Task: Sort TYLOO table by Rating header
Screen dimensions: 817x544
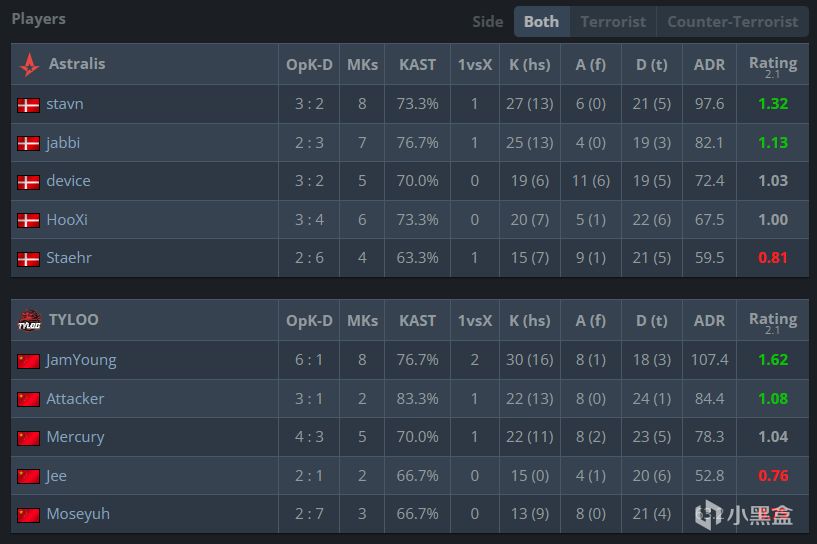Action: pos(772,320)
